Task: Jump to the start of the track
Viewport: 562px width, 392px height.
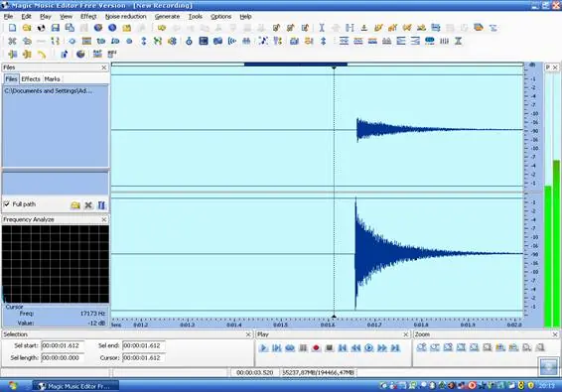Action: point(343,347)
